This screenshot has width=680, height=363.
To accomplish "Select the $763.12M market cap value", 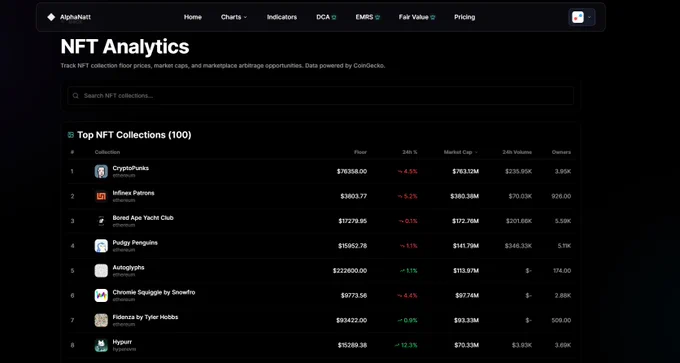I will 465,171.
